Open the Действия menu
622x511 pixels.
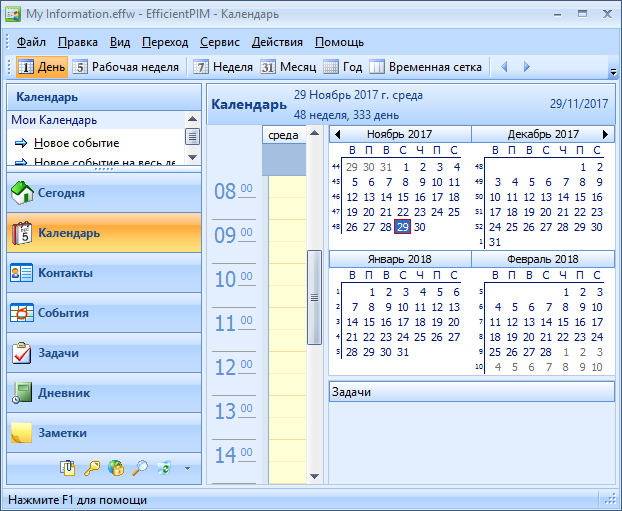pos(277,42)
